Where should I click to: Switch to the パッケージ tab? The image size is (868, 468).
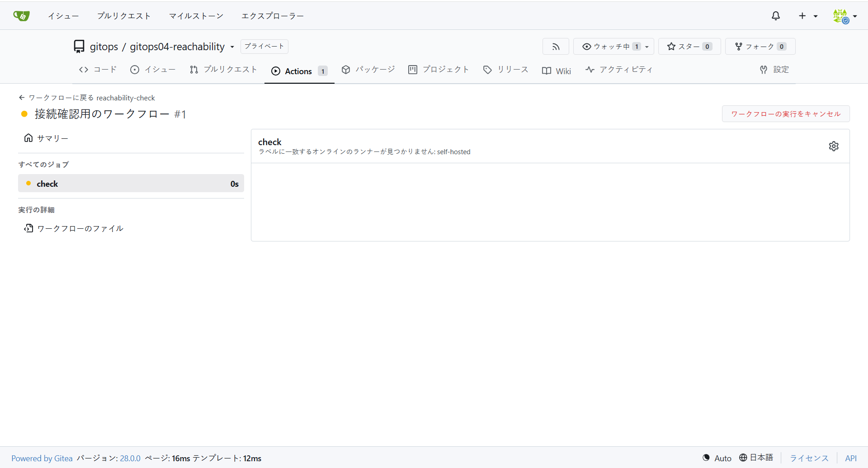click(368, 70)
